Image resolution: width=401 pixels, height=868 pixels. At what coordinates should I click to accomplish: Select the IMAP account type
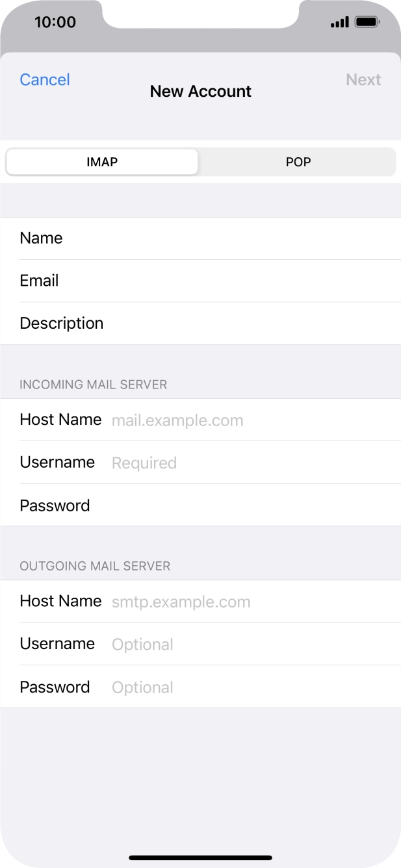pos(102,162)
